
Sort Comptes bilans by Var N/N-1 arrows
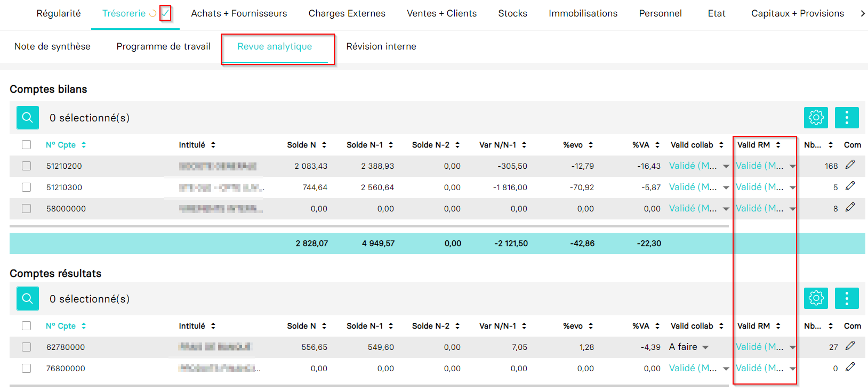(x=524, y=145)
